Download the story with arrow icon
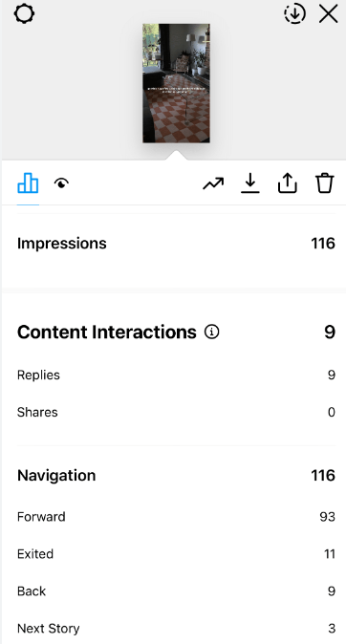346x644 pixels. [x=250, y=182]
